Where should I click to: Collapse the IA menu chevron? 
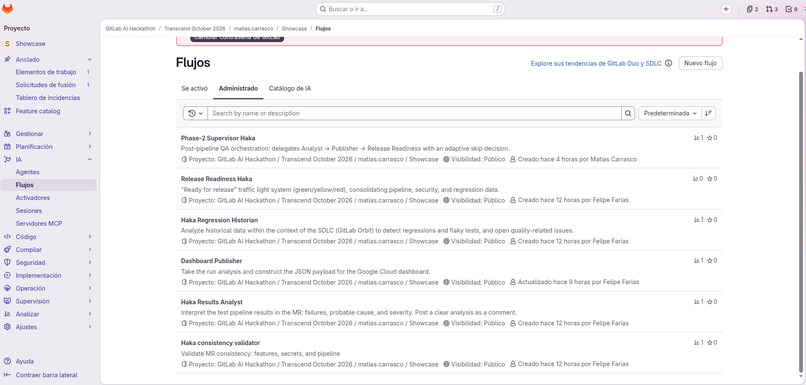[x=89, y=159]
